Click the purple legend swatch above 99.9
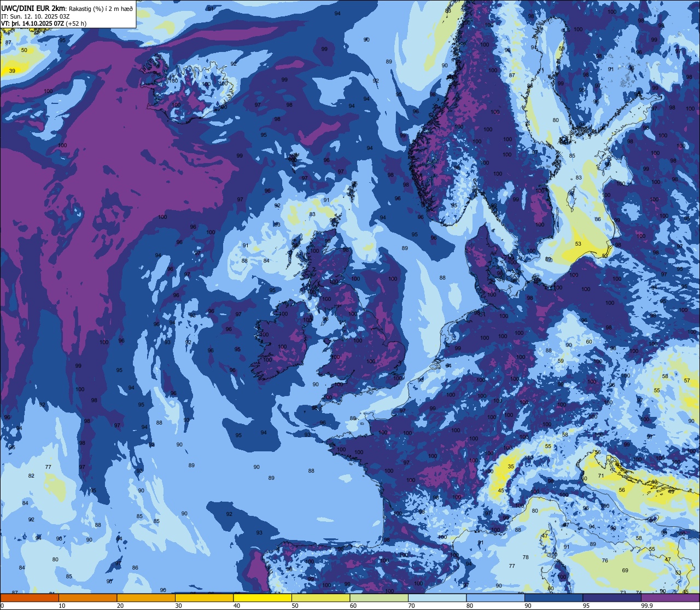Screen dimensions: 700x610 click(670, 597)
